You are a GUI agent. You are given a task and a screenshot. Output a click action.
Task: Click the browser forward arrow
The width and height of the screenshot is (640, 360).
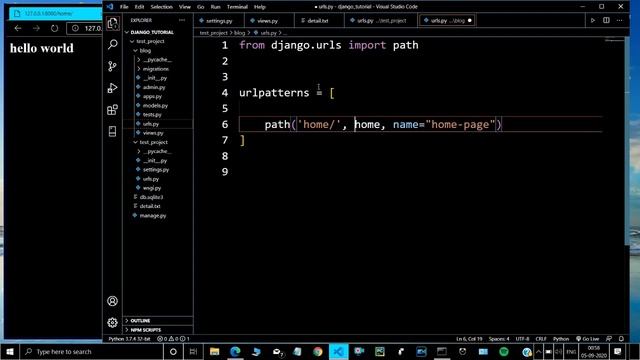tap(36, 28)
